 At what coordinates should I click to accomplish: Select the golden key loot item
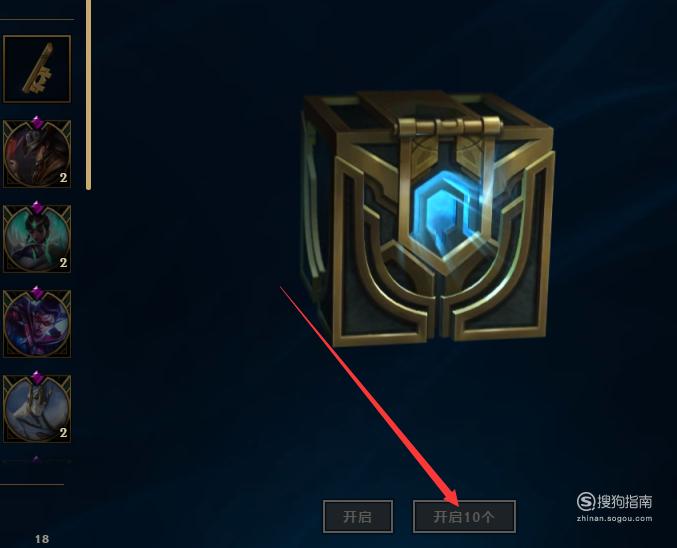37,69
